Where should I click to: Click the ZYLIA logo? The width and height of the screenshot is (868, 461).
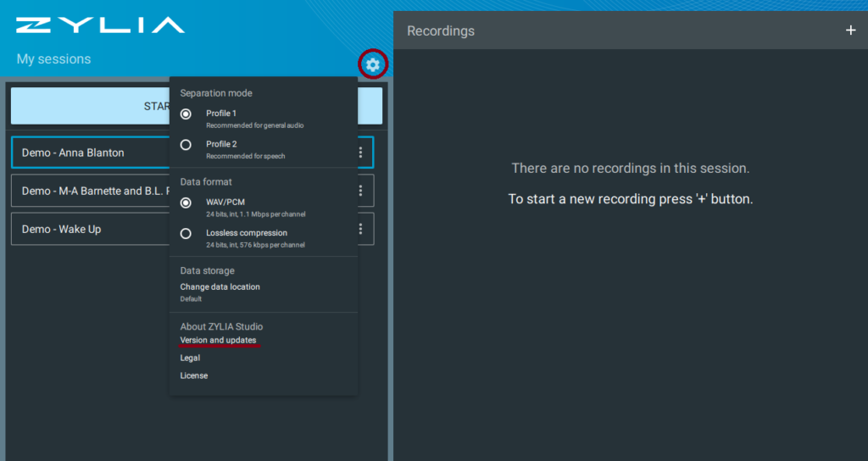click(x=100, y=25)
